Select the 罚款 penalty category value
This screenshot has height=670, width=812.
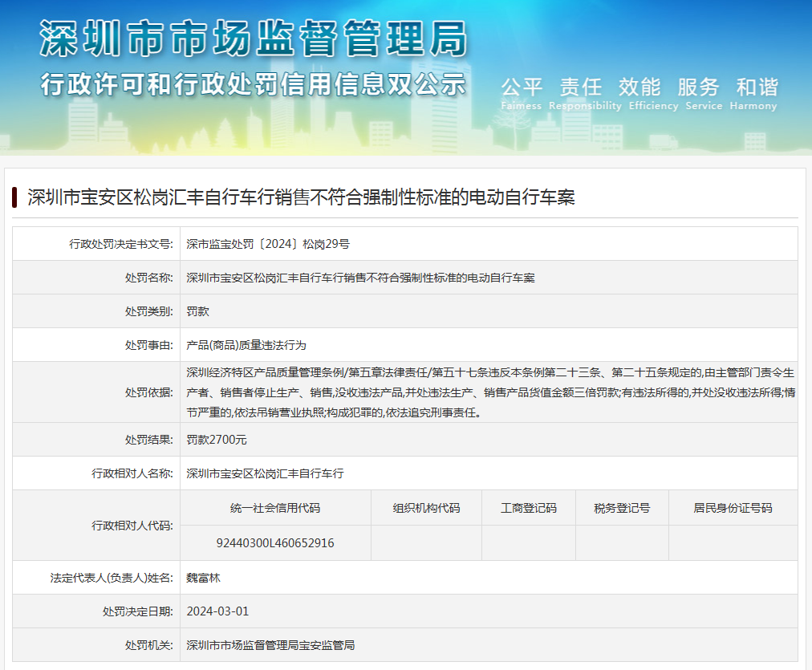(198, 311)
